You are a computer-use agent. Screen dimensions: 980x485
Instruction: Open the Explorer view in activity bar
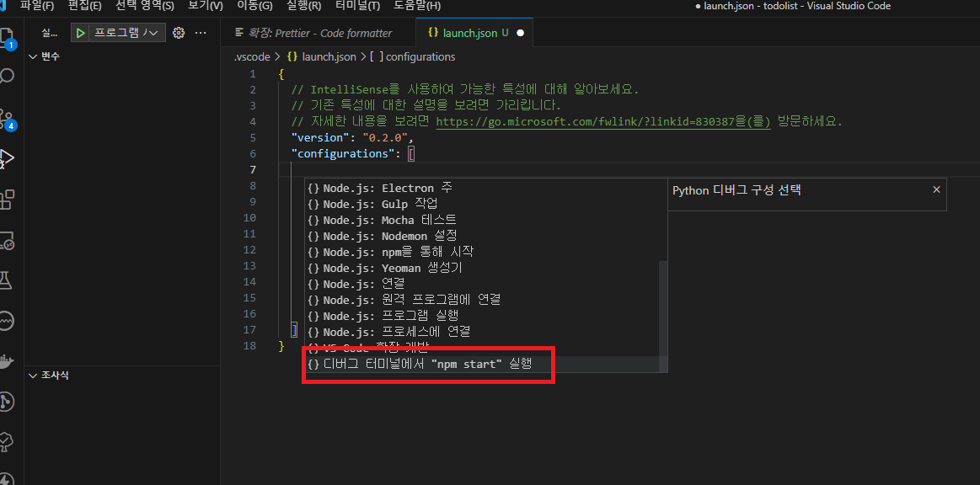6,37
